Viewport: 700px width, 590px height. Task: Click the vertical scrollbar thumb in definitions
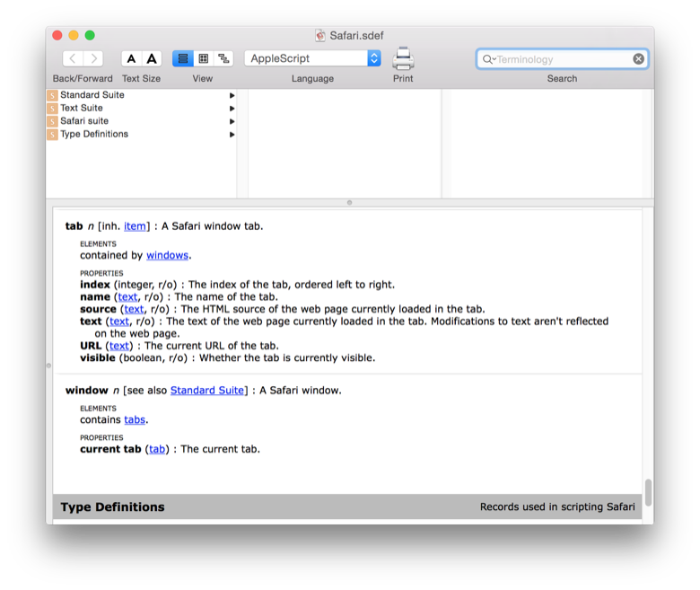coord(648,492)
